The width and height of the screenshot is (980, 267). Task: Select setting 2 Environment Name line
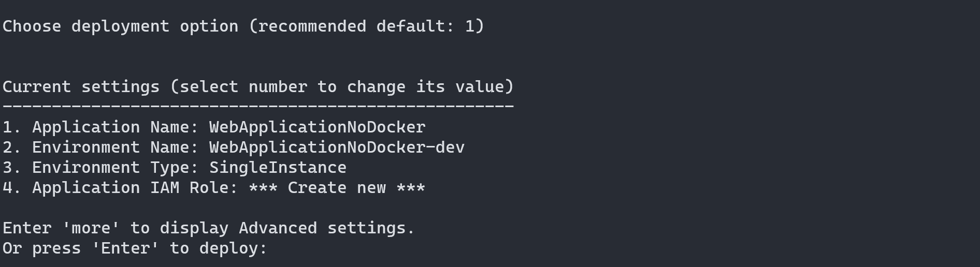234,147
